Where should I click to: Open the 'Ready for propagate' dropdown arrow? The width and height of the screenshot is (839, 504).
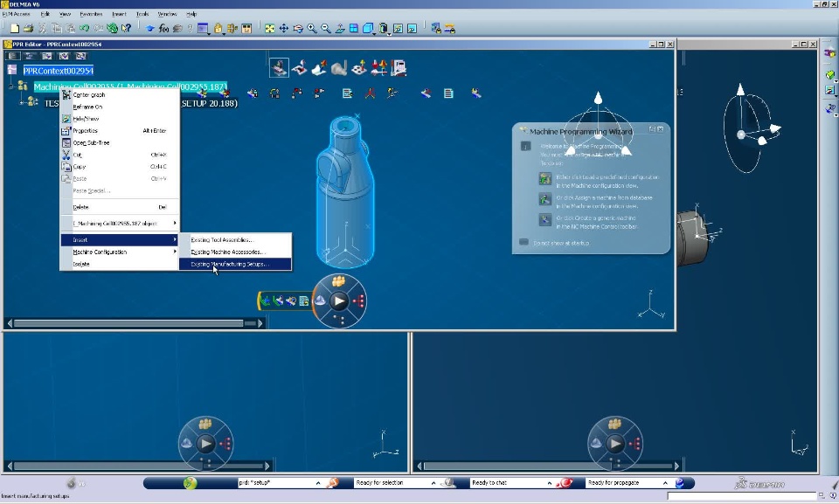pyautogui.click(x=665, y=483)
